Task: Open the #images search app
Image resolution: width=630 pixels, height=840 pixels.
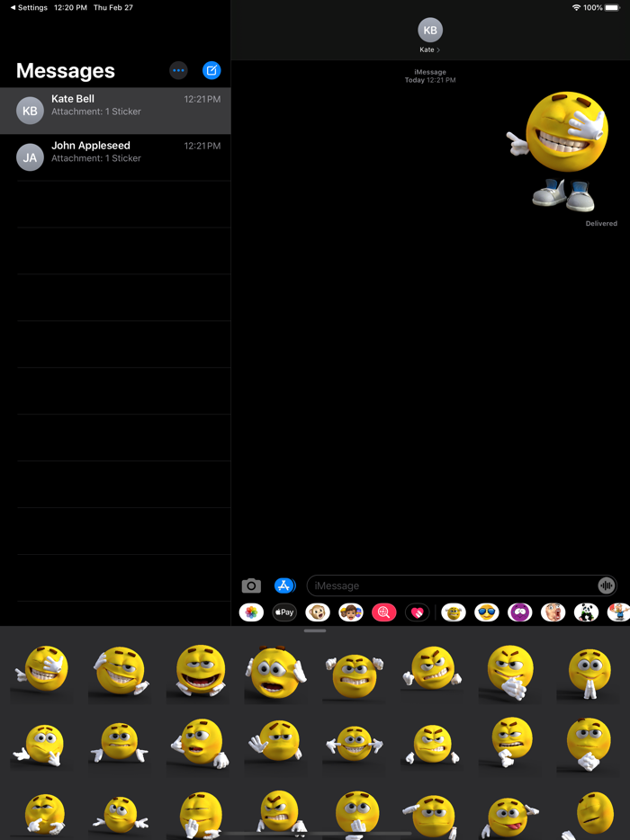Action: (x=384, y=612)
